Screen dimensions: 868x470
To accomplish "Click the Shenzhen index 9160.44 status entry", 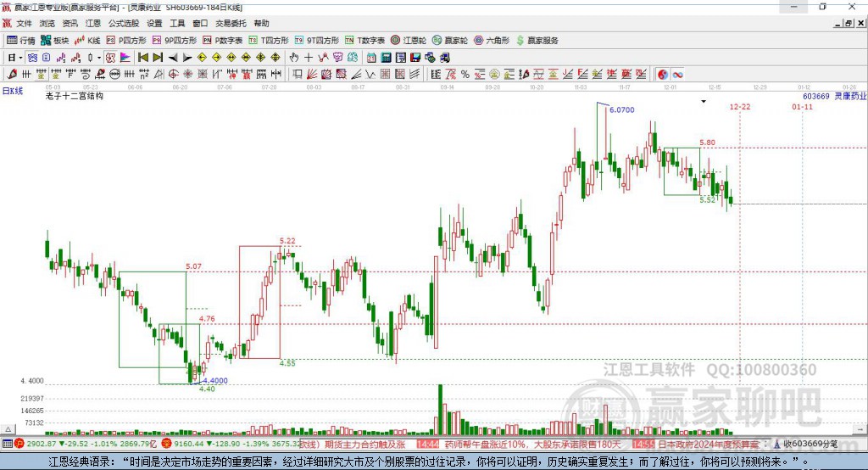I will coord(231,444).
